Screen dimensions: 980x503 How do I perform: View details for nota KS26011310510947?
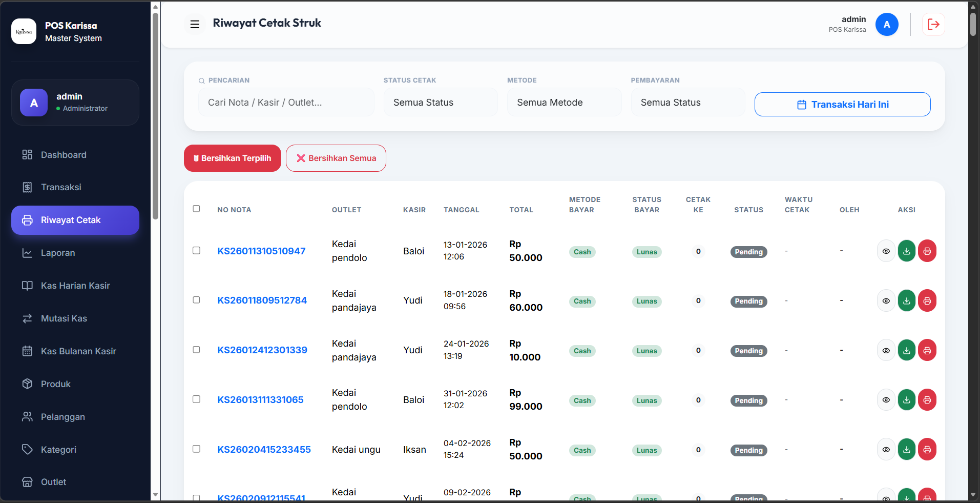(886, 251)
